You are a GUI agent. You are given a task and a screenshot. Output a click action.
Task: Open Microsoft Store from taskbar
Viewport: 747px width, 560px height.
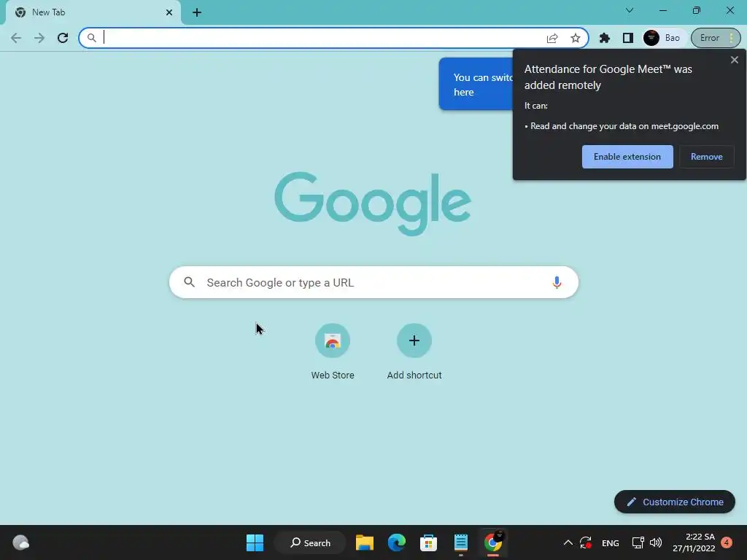(428, 542)
